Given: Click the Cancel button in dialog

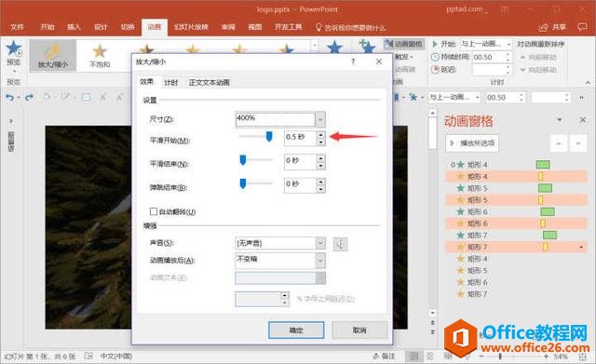Looking at the screenshot, I should (x=359, y=330).
